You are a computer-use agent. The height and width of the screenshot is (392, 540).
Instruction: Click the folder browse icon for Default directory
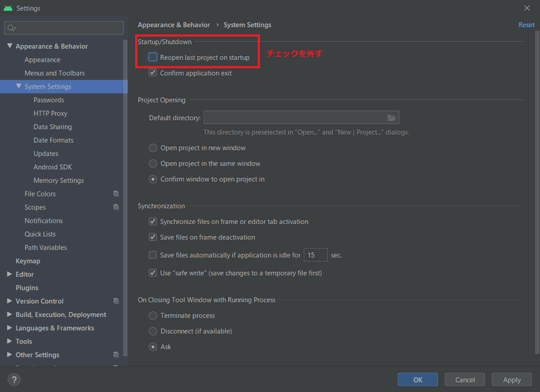[391, 118]
